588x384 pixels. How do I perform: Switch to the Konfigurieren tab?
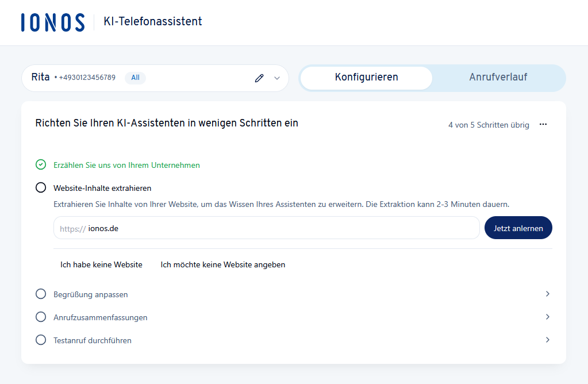[366, 78]
